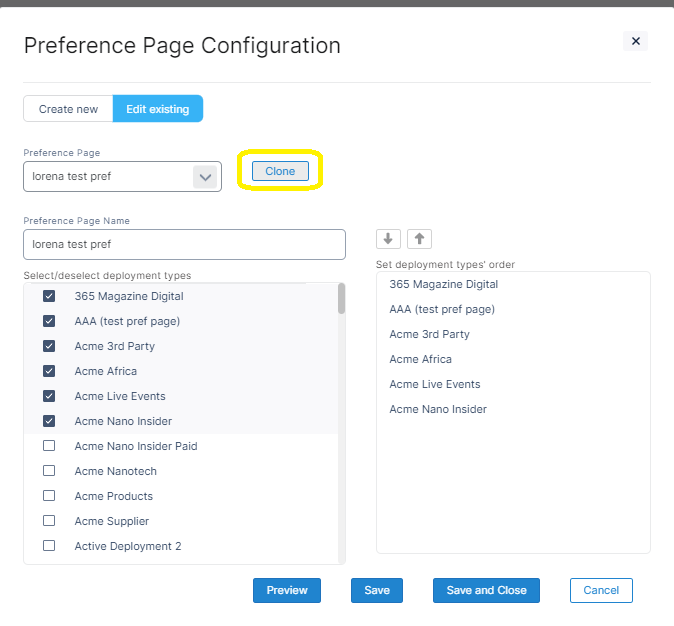
Task: Enable the Acme Nanotech checkbox
Action: coord(49,471)
